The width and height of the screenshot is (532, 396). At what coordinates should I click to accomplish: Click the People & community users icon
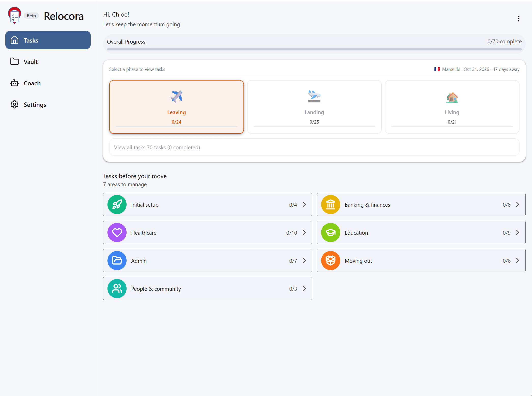pyautogui.click(x=117, y=289)
